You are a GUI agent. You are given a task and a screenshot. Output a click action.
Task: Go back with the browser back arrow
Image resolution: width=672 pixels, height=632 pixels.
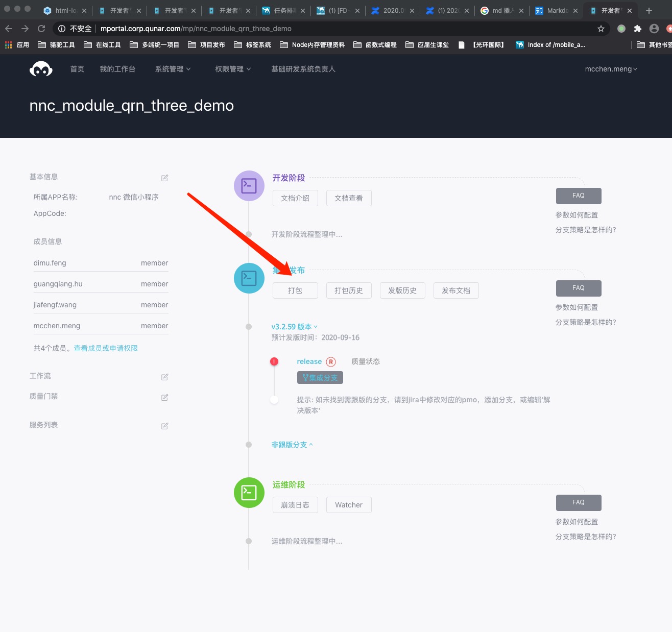9,29
